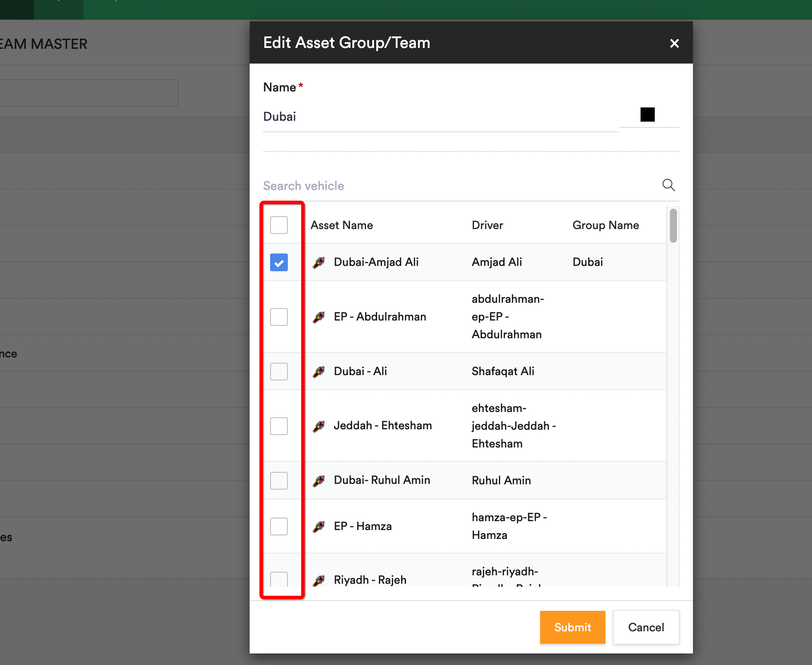
Task: Select the Riyadh - Rajeh asset name
Action: click(370, 580)
